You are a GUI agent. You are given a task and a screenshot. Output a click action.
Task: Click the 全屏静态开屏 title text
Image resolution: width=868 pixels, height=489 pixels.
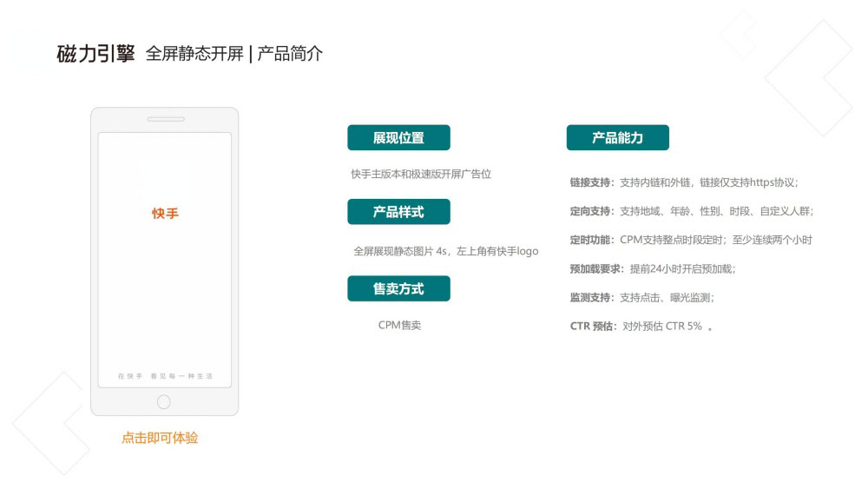[x=194, y=54]
